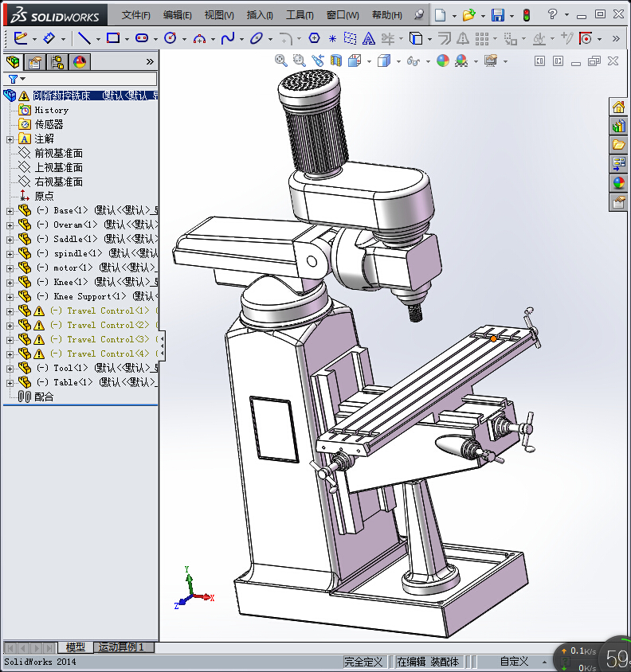The width and height of the screenshot is (631, 672).
Task: Open the FeatureManager design tree tab
Action: [13, 62]
